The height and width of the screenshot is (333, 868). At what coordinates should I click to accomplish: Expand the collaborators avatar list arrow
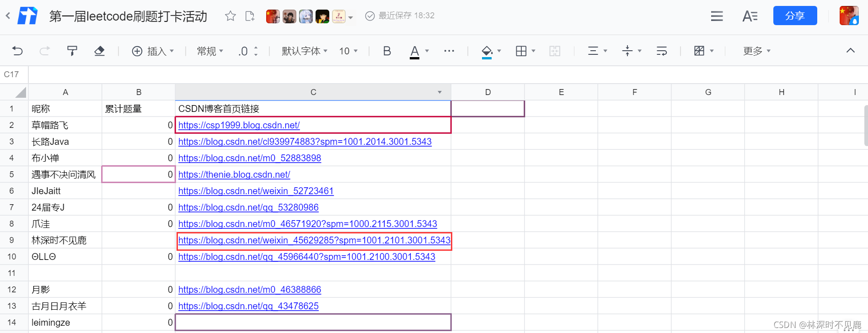pos(351,18)
